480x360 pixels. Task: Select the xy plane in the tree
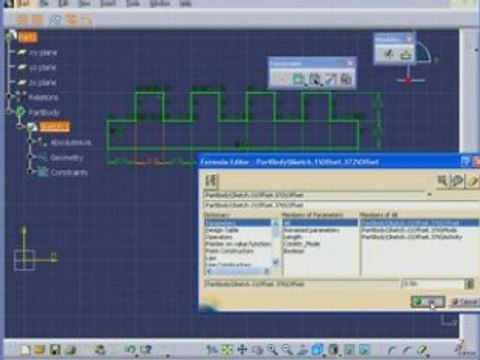point(43,53)
